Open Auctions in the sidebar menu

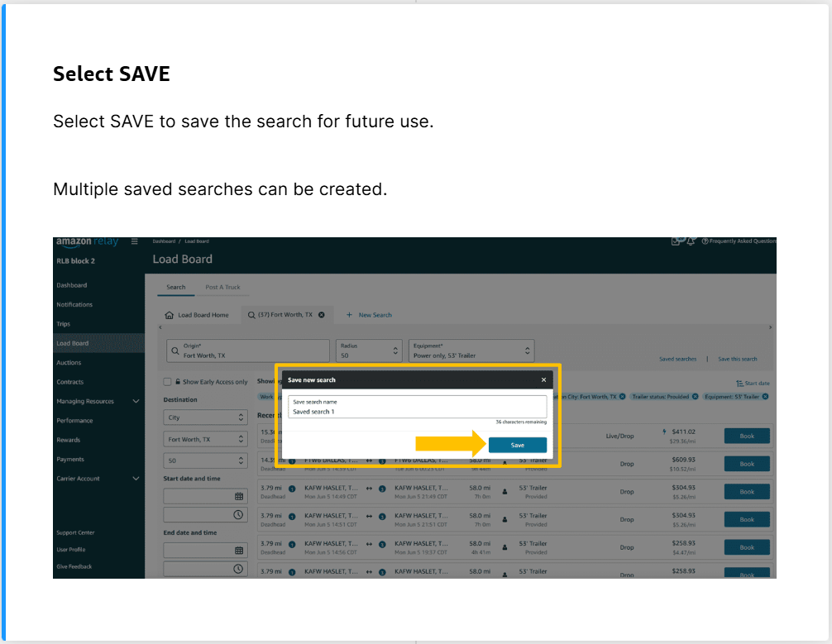pyautogui.click(x=69, y=363)
